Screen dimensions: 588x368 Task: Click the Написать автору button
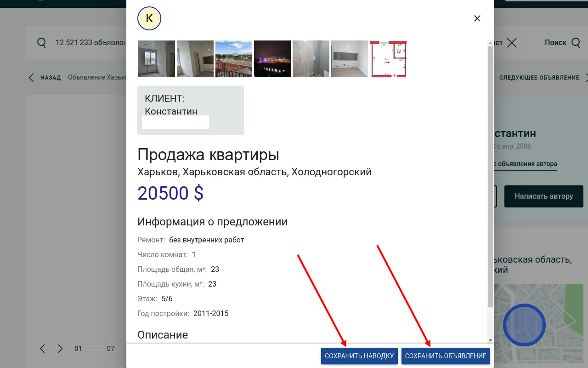click(543, 196)
